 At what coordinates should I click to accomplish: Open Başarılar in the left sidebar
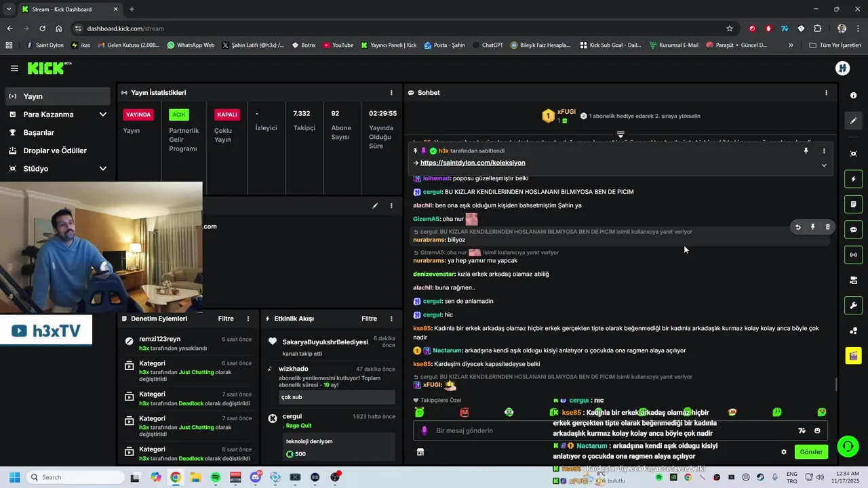pos(57,132)
